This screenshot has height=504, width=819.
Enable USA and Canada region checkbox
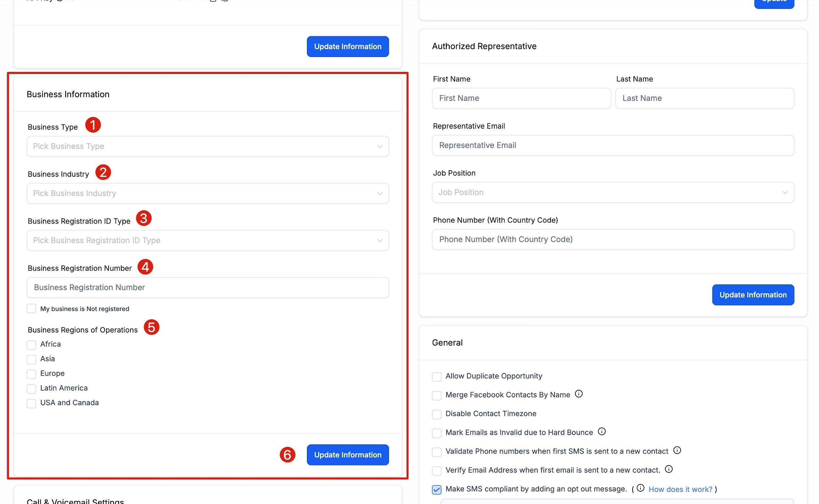31,403
